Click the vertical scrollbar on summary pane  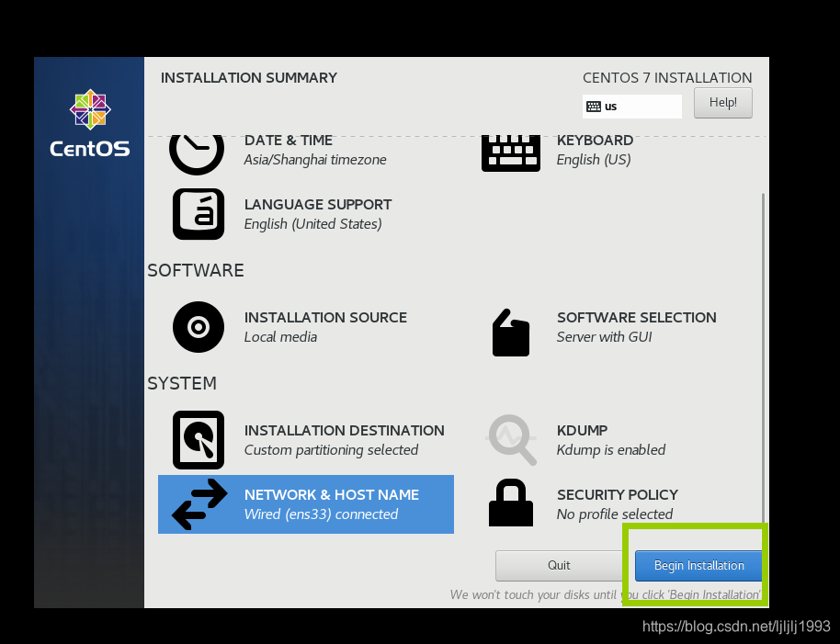[763, 358]
